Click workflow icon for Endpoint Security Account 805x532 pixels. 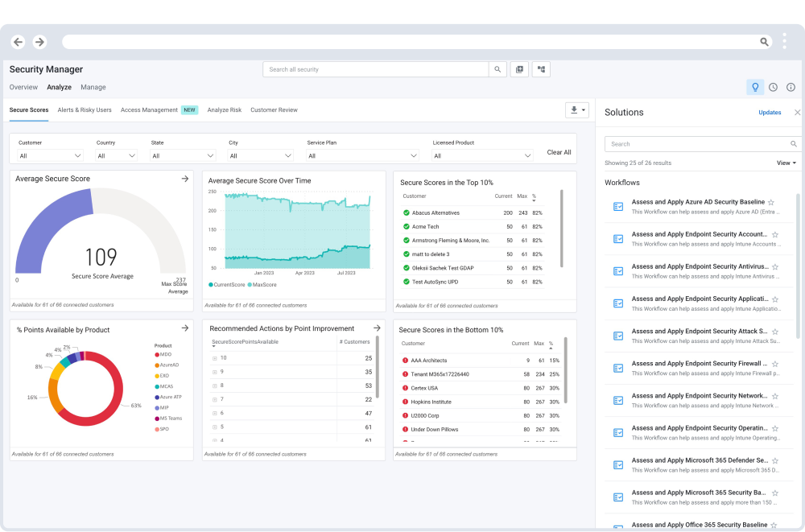618,239
